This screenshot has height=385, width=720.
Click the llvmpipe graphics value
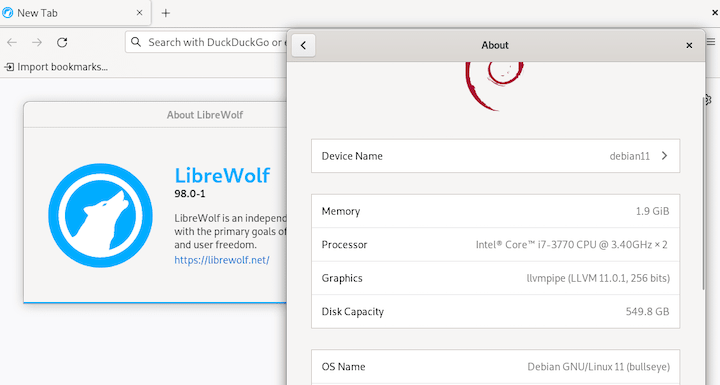point(598,278)
